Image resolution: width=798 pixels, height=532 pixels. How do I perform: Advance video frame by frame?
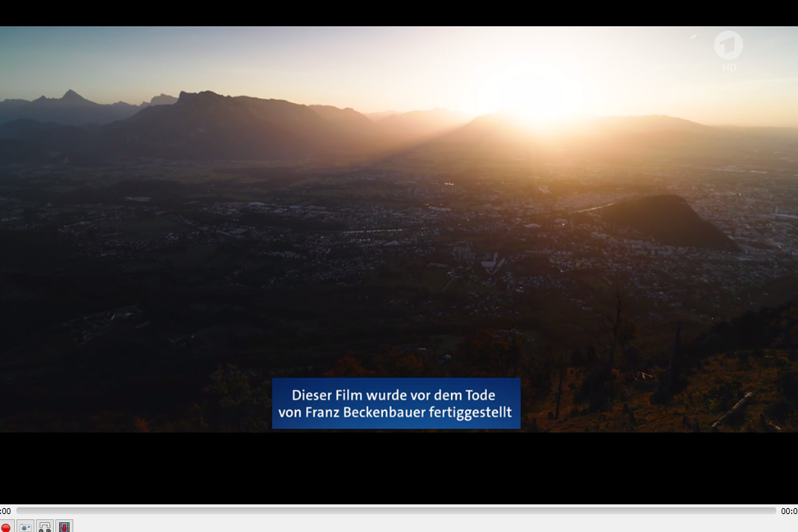click(x=64, y=527)
